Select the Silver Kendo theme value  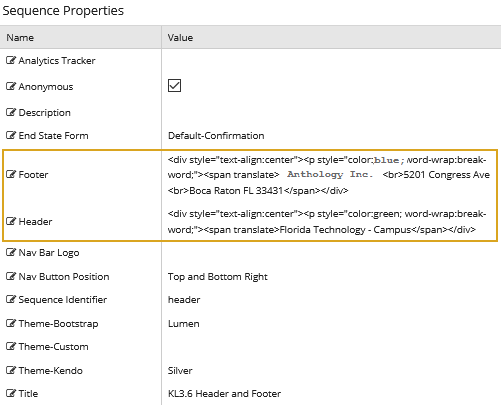[180, 371]
